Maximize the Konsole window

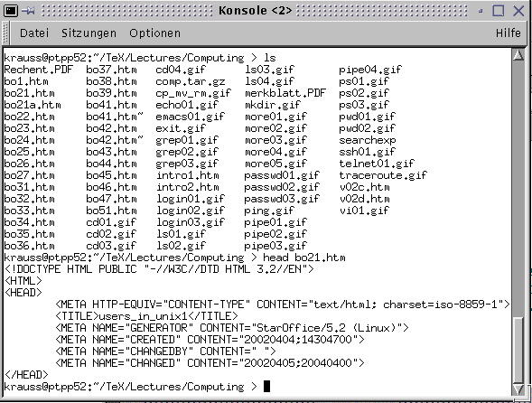[498, 11]
